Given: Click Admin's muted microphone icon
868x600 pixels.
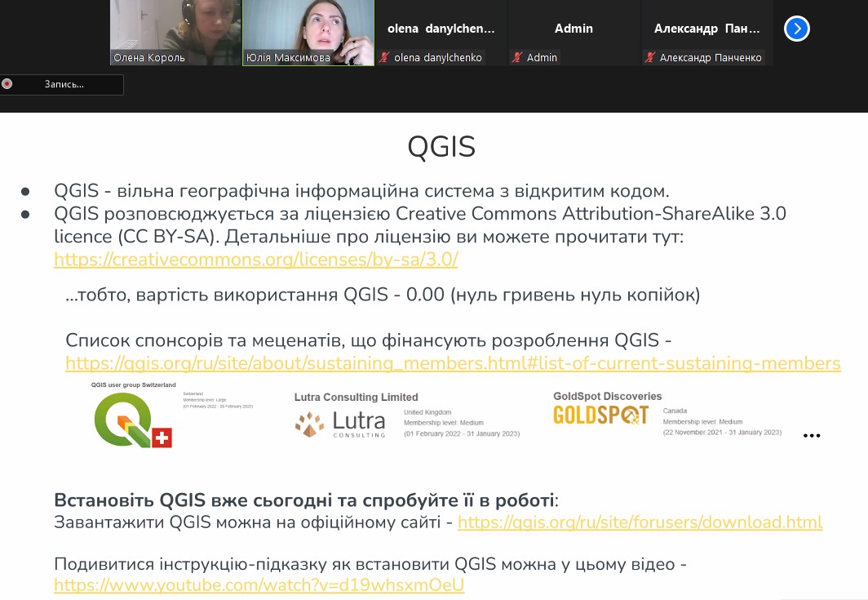Looking at the screenshot, I should pos(516,58).
